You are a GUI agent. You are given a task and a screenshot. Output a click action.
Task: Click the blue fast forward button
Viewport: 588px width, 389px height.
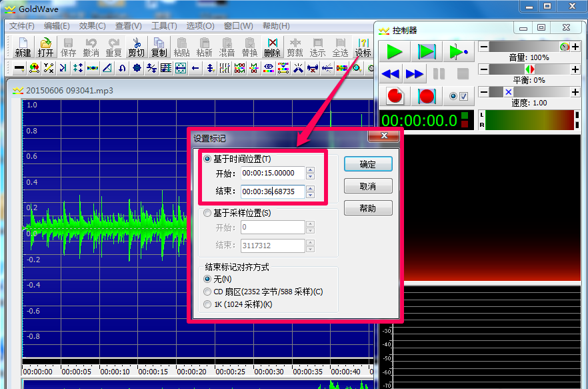coord(414,73)
